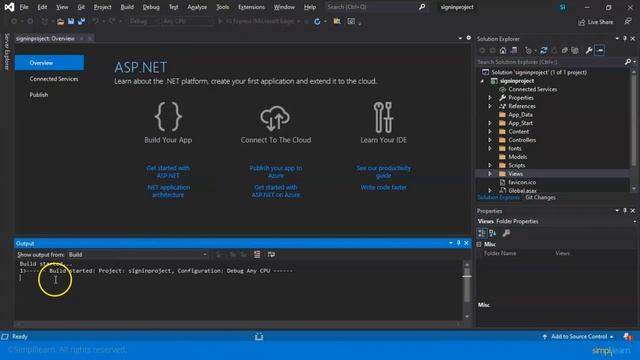Open Properties wrench in Solution Explorer toolbar
640x360 pixels.
589,50
